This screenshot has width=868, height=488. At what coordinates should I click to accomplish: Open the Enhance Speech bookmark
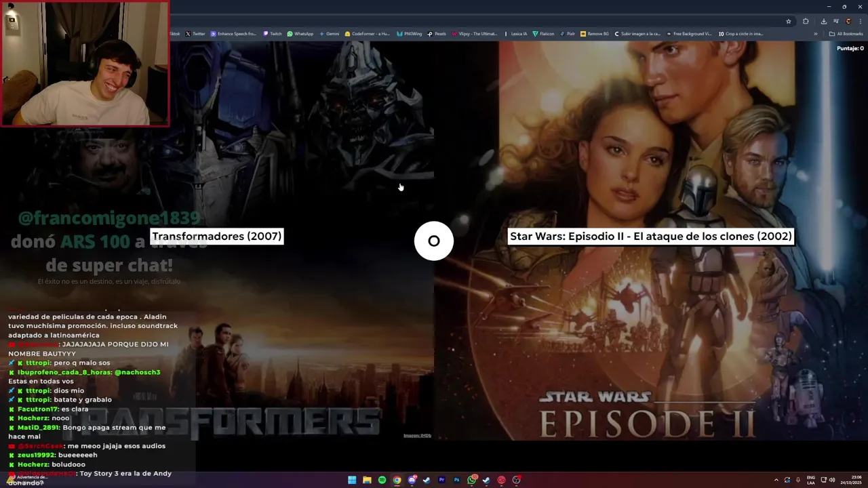coord(234,33)
